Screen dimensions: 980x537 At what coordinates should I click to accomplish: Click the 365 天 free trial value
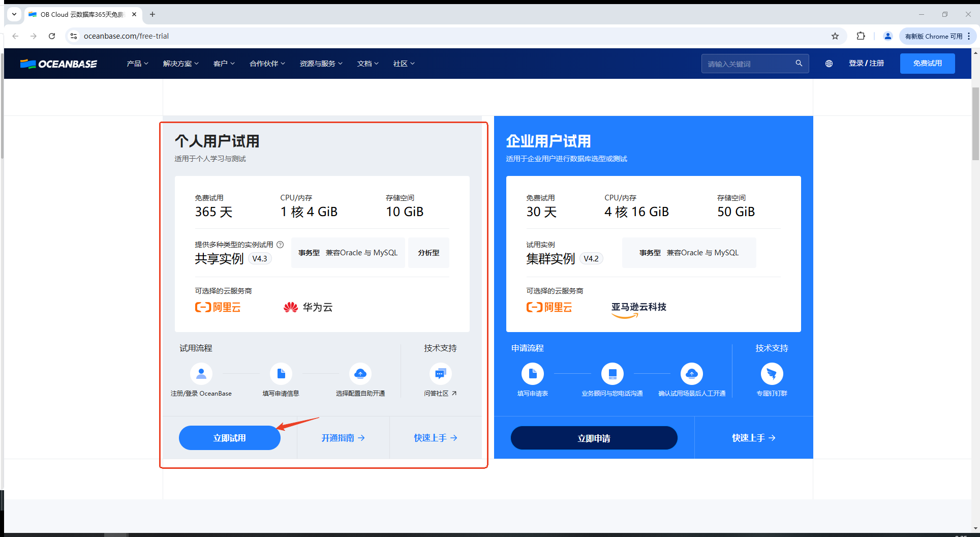(x=213, y=212)
